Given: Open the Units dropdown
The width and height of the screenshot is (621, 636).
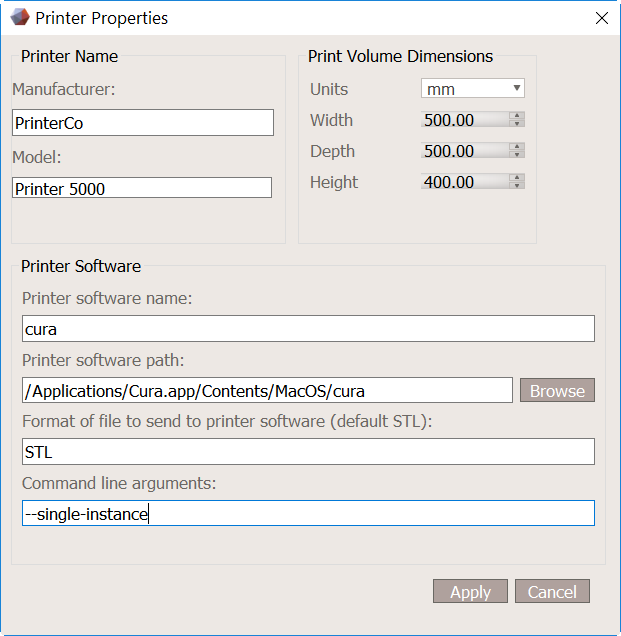Looking at the screenshot, I should click(x=473, y=89).
